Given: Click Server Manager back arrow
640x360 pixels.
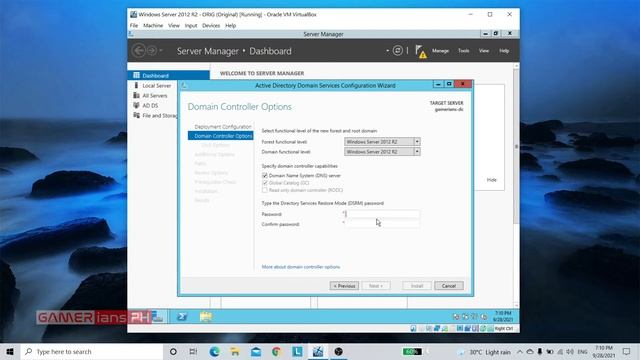Looking at the screenshot, I should click(139, 51).
